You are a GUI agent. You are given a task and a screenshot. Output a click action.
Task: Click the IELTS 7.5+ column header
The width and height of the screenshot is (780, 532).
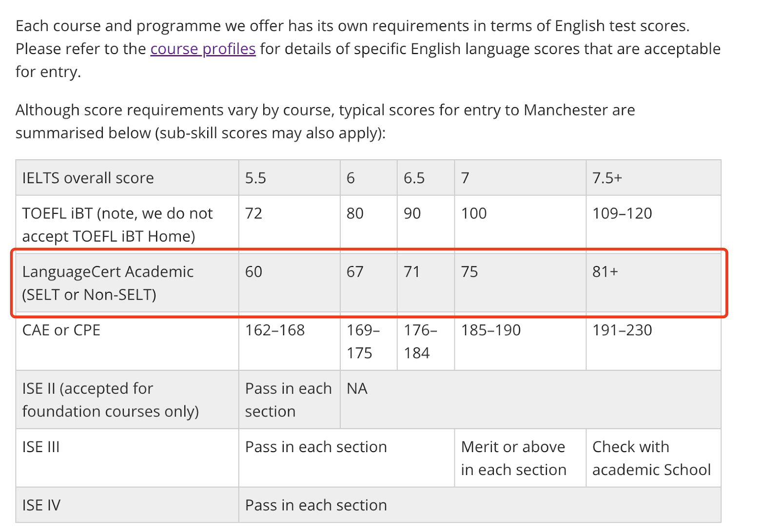(653, 178)
